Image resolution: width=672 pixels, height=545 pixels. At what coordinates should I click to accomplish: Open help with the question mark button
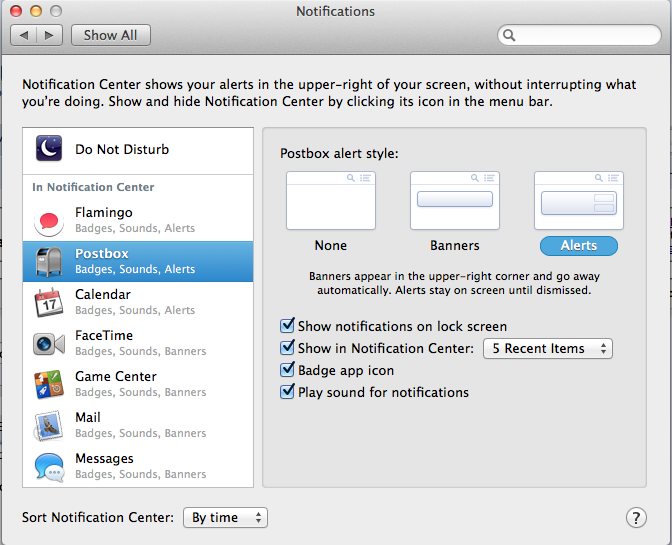click(636, 518)
